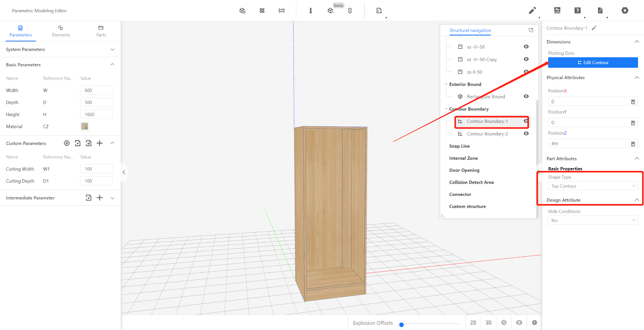Select Door Opening in structural navigation
The image size is (644, 330).
pyautogui.click(x=464, y=170)
